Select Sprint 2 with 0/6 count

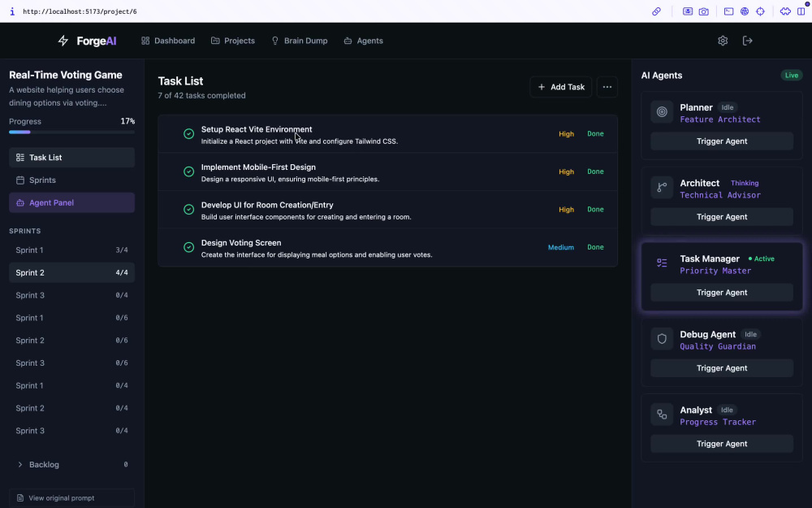pos(72,341)
